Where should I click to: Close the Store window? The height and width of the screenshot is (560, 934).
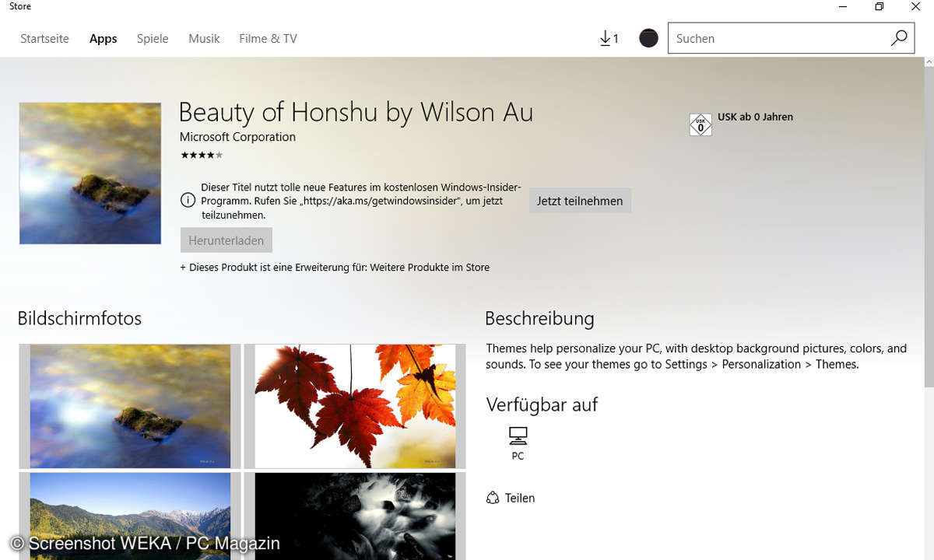[915, 7]
